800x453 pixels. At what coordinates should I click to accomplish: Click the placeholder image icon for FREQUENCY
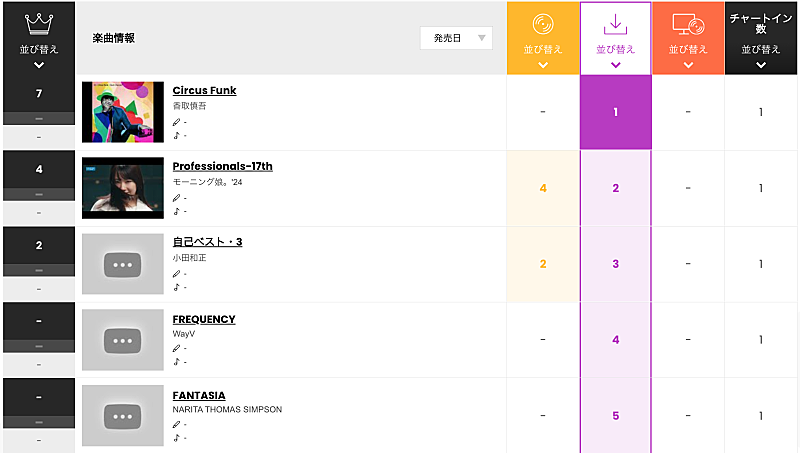123,340
